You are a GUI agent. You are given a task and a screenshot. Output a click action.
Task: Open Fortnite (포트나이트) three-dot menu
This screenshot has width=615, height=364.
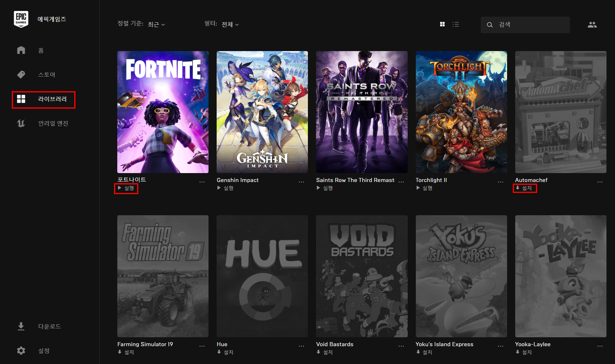(202, 182)
